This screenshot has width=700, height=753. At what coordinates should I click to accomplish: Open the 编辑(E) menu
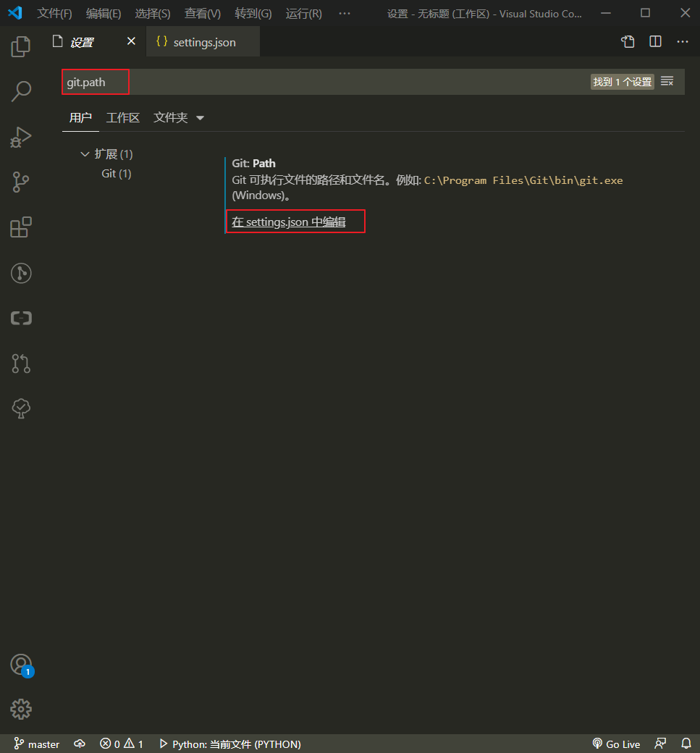(104, 14)
